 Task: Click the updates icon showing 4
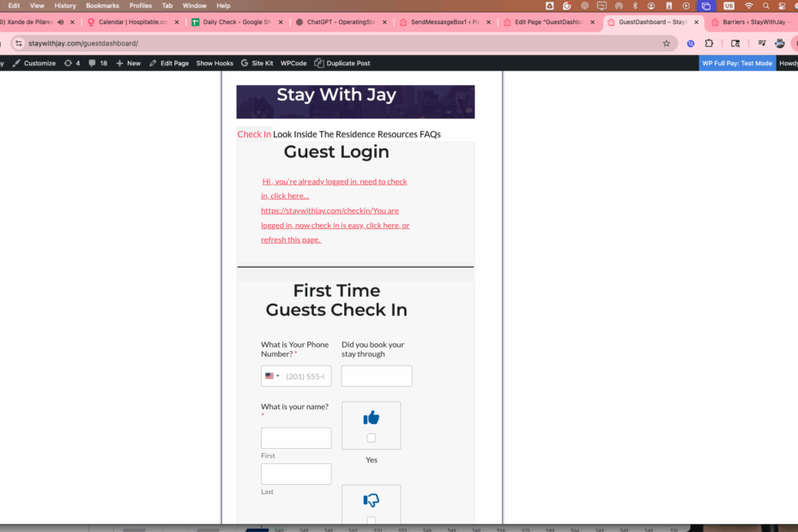69,63
